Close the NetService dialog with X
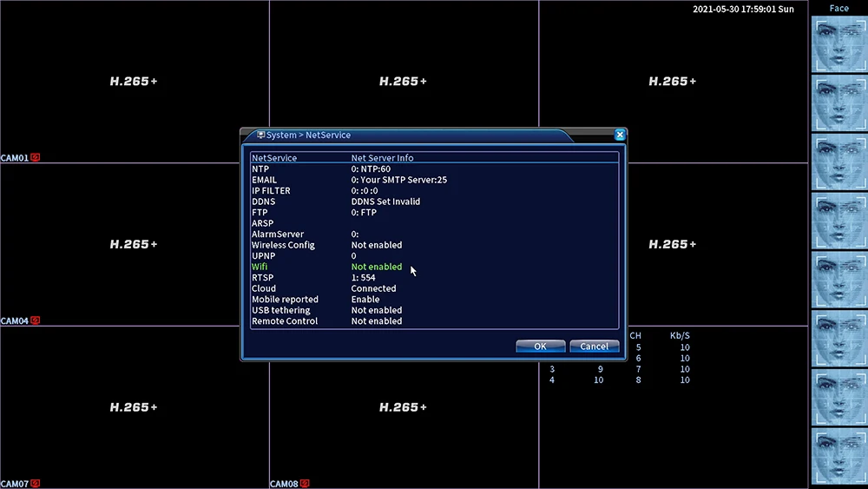Image resolution: width=868 pixels, height=489 pixels. click(x=620, y=135)
